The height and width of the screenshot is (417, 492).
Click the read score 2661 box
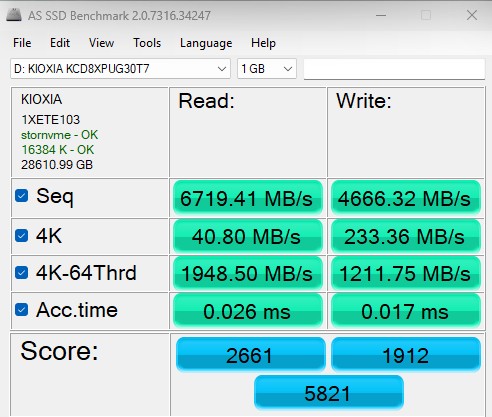pyautogui.click(x=250, y=354)
